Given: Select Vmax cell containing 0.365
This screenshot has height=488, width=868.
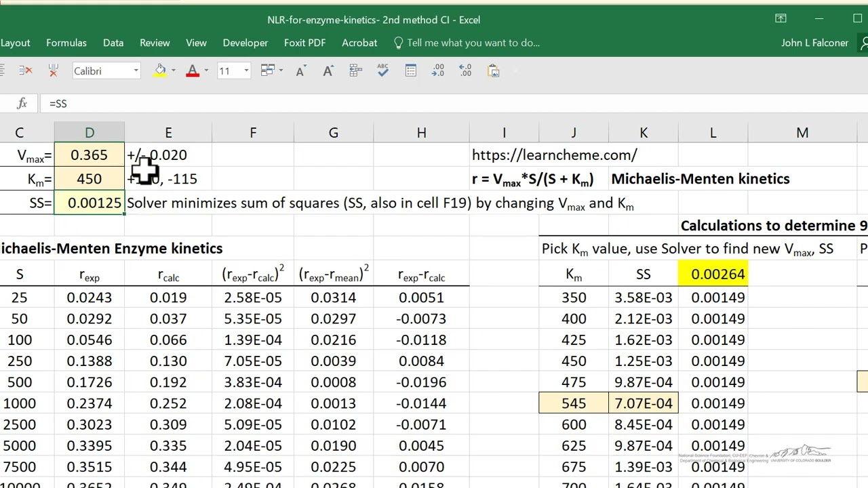Looking at the screenshot, I should [90, 155].
